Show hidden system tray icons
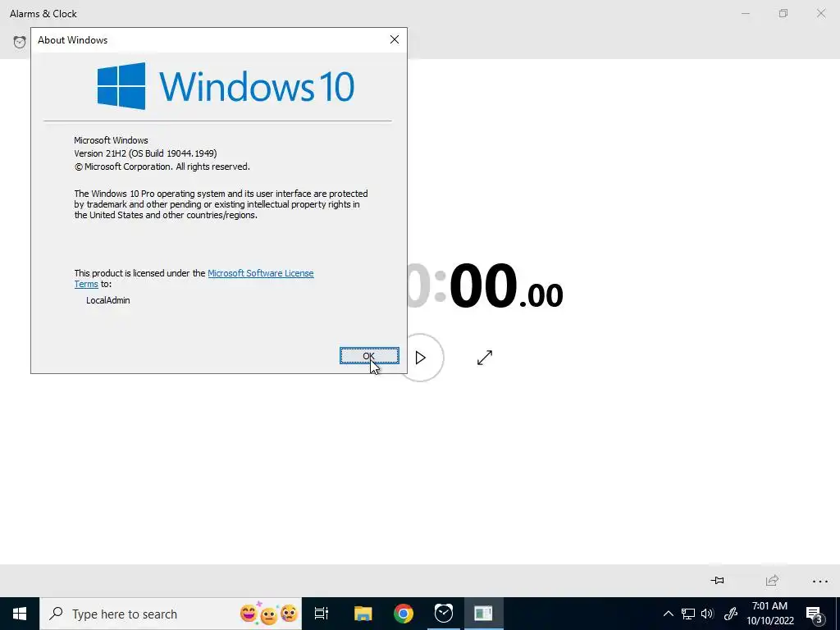The width and height of the screenshot is (840, 630). (668, 614)
